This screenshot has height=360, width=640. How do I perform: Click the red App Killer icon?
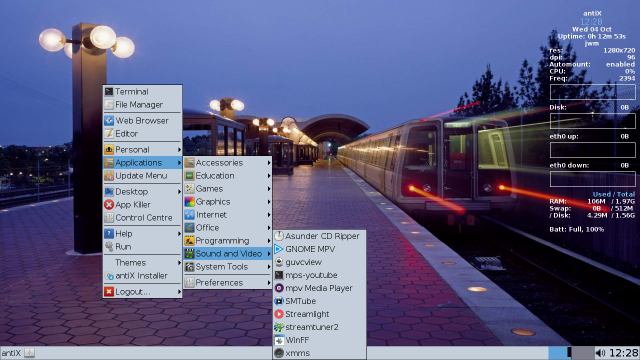tap(109, 204)
